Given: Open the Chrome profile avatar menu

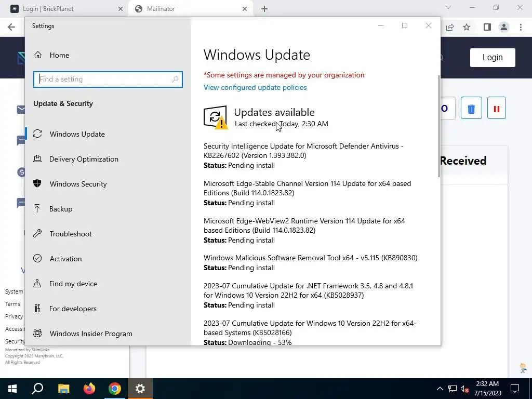Looking at the screenshot, I should click(x=504, y=27).
